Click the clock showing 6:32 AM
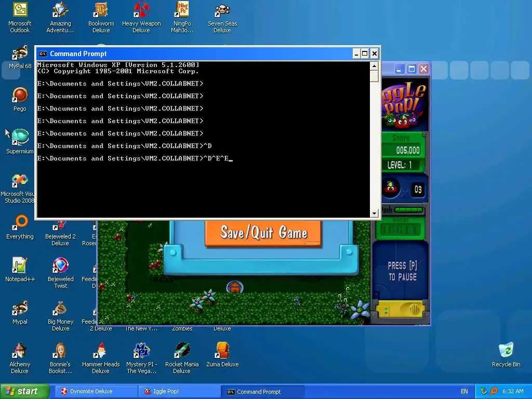Screen dimensions: 532x399 (x=513, y=391)
